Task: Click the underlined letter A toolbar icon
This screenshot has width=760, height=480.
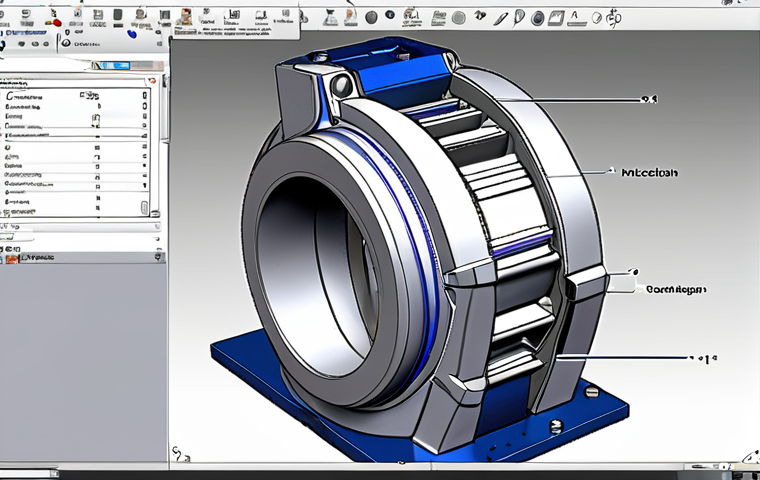Action: coord(576,18)
